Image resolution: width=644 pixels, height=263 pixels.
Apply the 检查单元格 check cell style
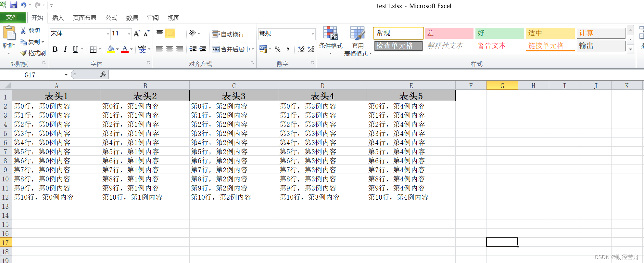(398, 46)
